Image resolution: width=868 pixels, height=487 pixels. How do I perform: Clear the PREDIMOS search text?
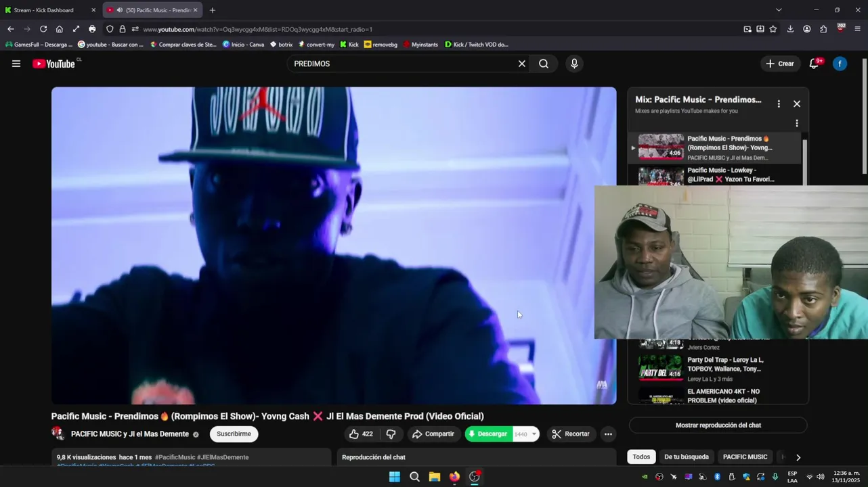521,64
